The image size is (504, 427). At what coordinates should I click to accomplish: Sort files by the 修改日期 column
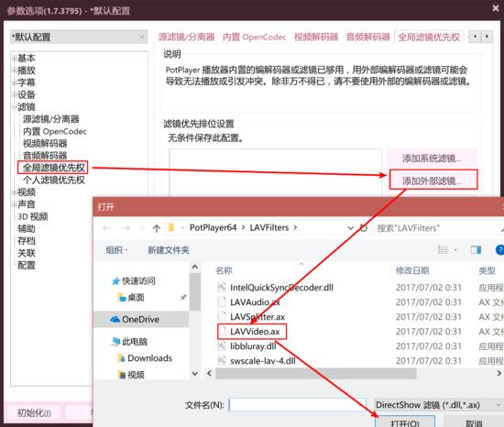pyautogui.click(x=412, y=270)
